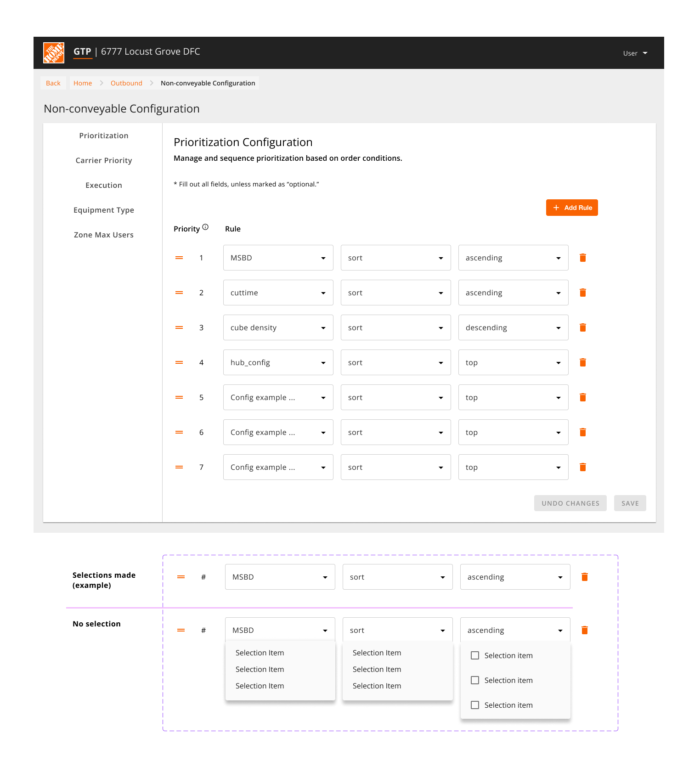Image resolution: width=700 pixels, height=761 pixels.
Task: Select the Prioritization side tab
Action: (104, 135)
